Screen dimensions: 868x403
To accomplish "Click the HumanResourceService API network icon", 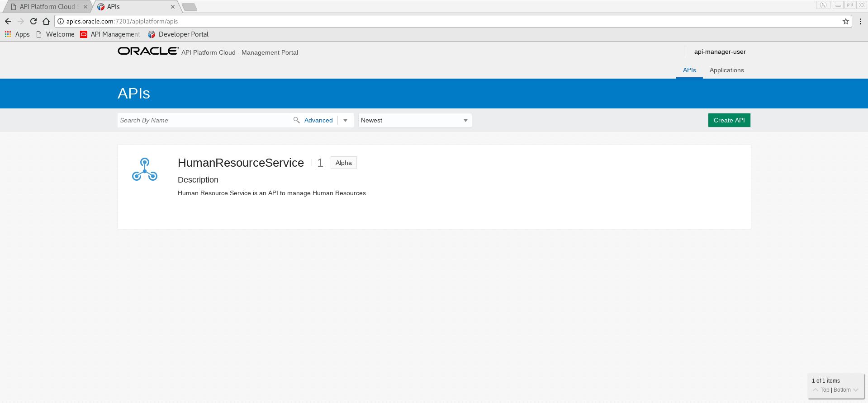I will point(145,169).
